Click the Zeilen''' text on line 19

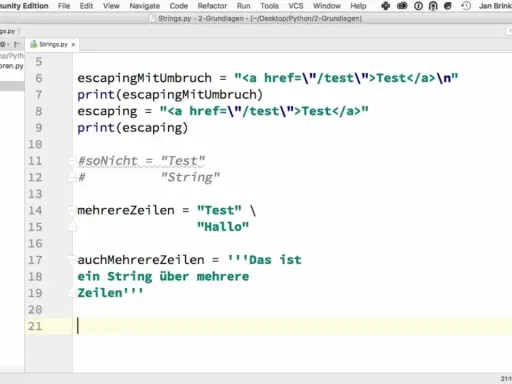click(110, 293)
